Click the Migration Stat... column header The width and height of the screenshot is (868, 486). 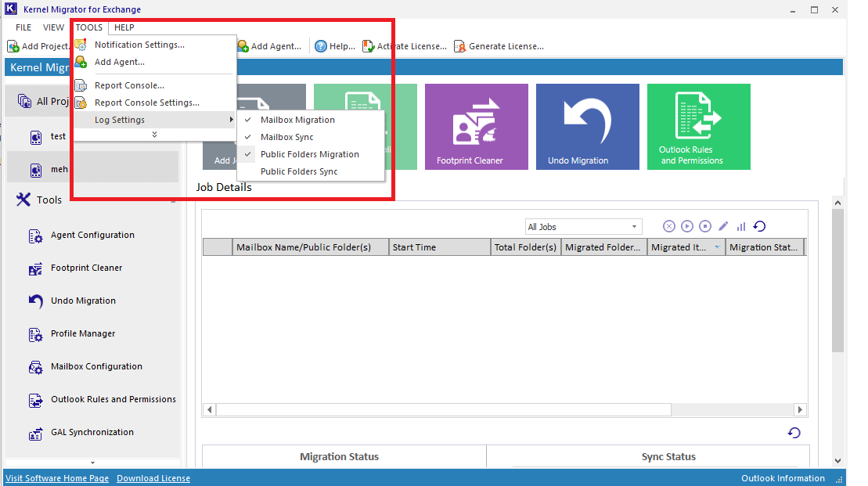[x=765, y=247]
